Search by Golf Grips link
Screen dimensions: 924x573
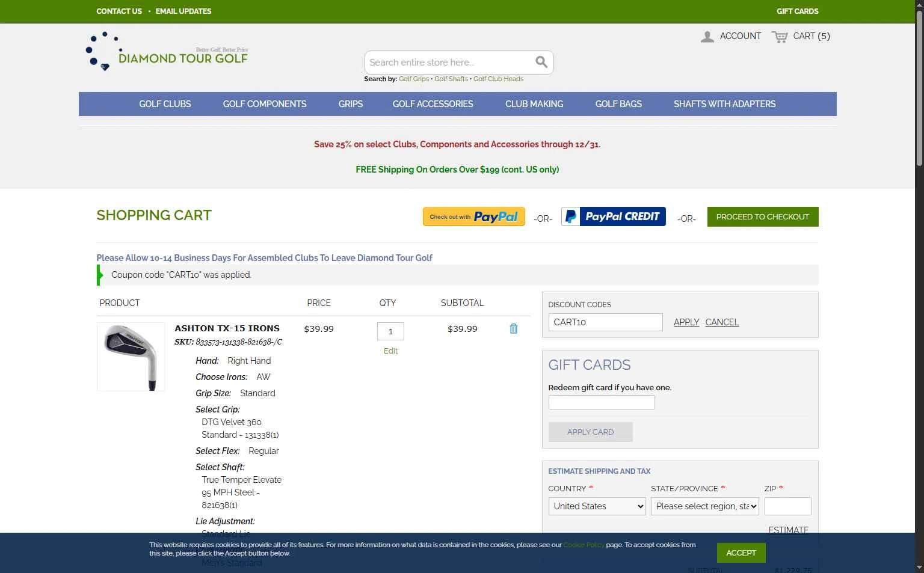[414, 79]
